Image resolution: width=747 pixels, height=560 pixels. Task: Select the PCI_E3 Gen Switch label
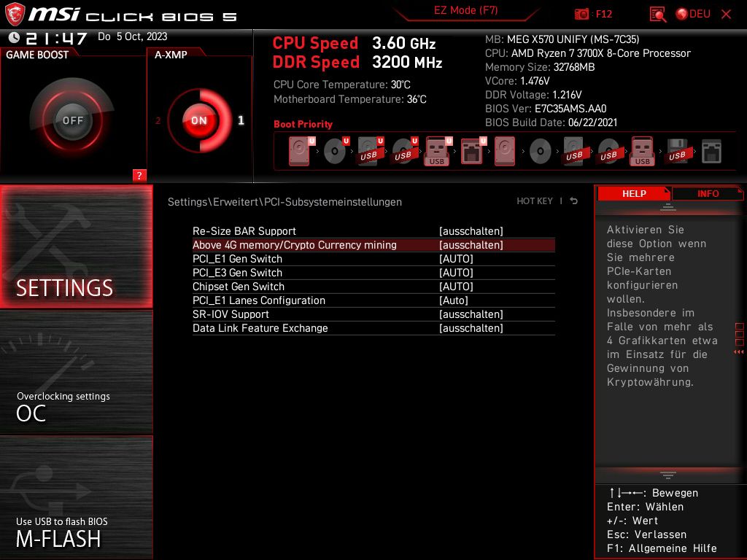pos(237,273)
